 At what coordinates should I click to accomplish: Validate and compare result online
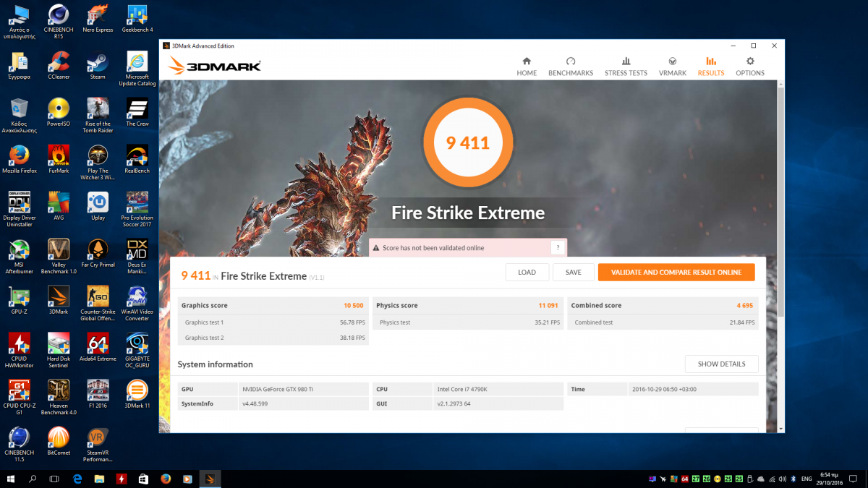click(x=676, y=272)
